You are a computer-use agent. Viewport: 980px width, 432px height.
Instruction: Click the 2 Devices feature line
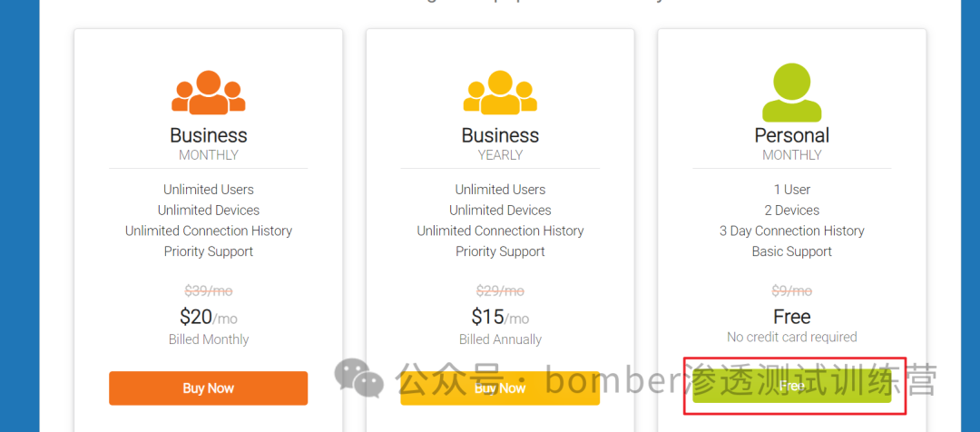[x=792, y=210]
